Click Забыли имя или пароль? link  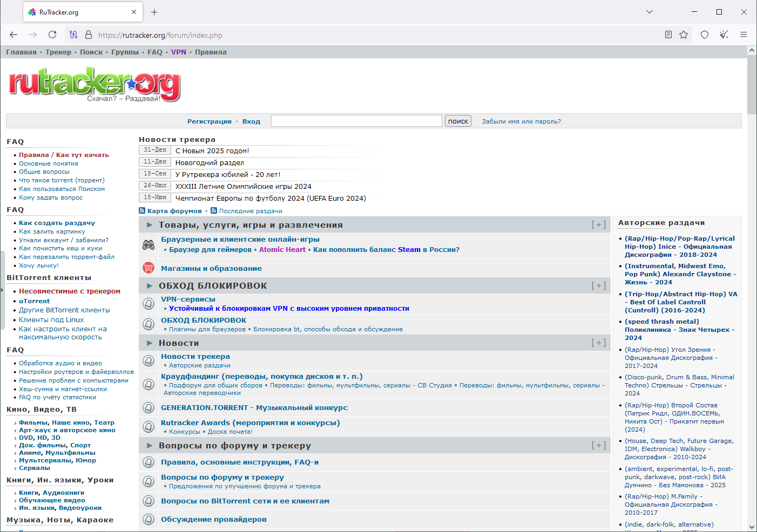click(x=521, y=121)
